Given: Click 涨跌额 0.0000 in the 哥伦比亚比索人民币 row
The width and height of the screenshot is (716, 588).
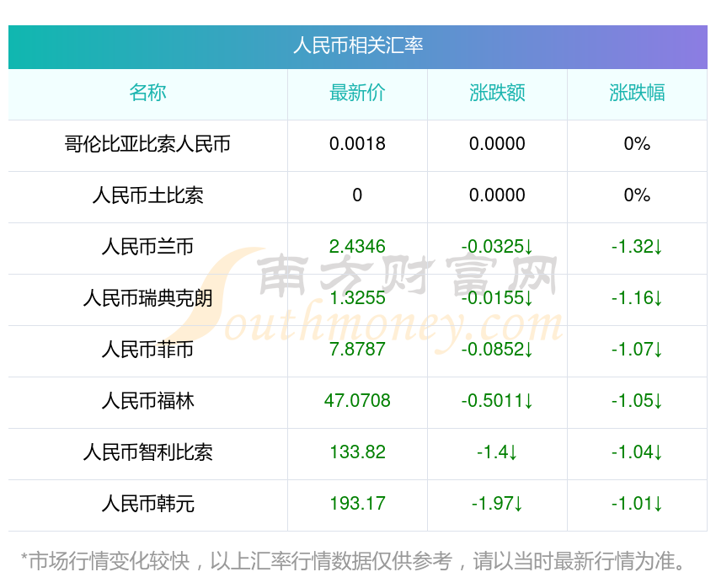Looking at the screenshot, I should coord(497,144).
